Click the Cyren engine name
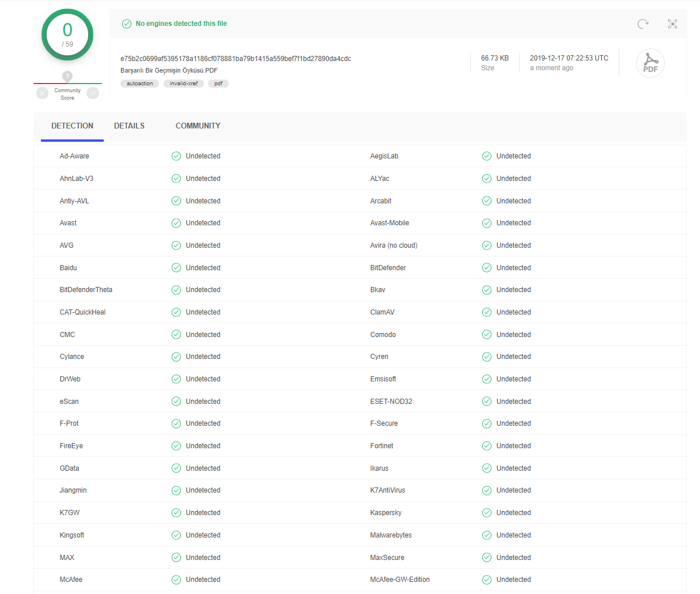 coord(379,357)
